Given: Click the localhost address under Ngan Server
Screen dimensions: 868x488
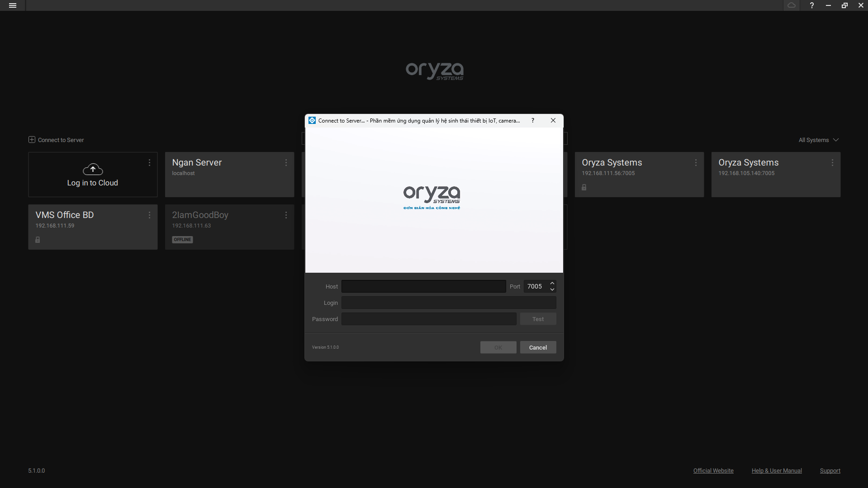Looking at the screenshot, I should click(x=183, y=173).
